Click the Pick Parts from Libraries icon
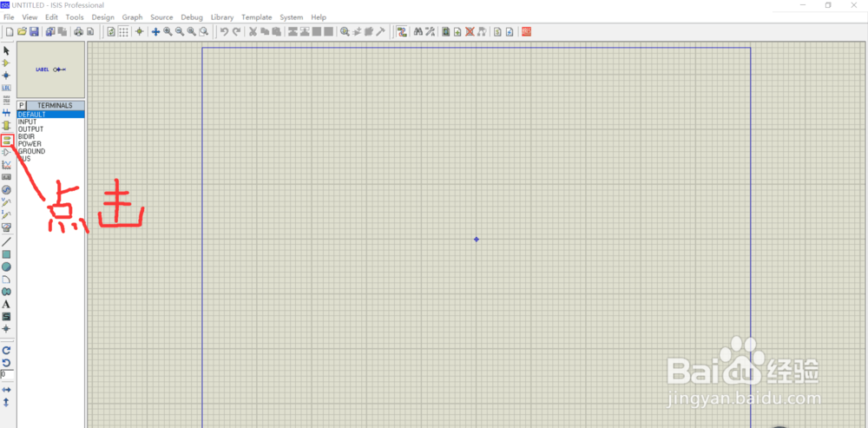868x428 pixels. tap(345, 32)
